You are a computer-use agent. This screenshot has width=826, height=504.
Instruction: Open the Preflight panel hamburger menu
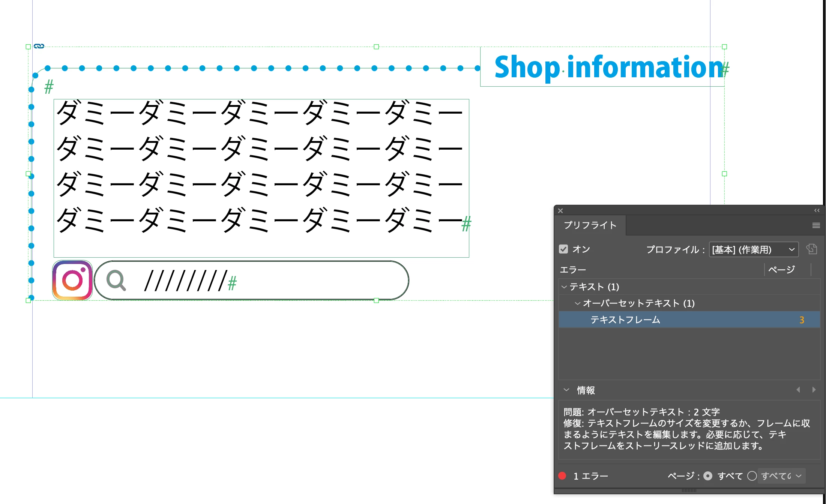pos(816,225)
